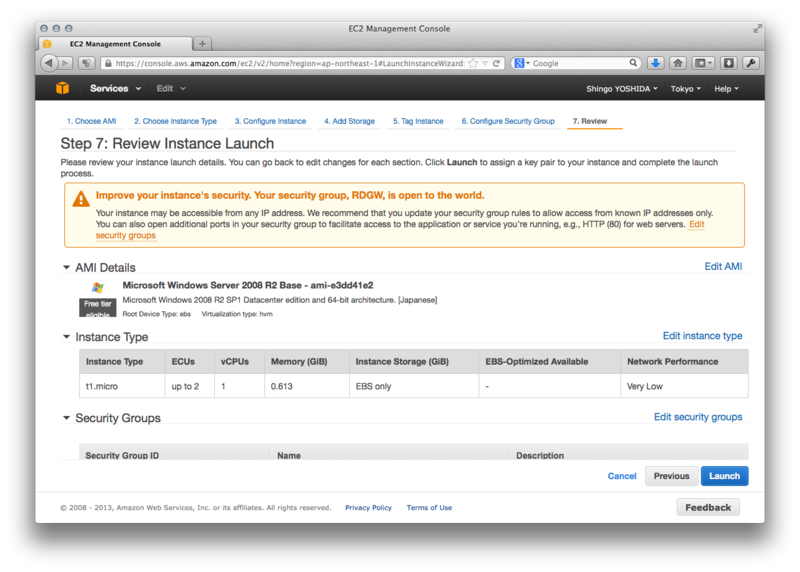
Task: Collapse the Instance Type section
Action: tap(66, 337)
